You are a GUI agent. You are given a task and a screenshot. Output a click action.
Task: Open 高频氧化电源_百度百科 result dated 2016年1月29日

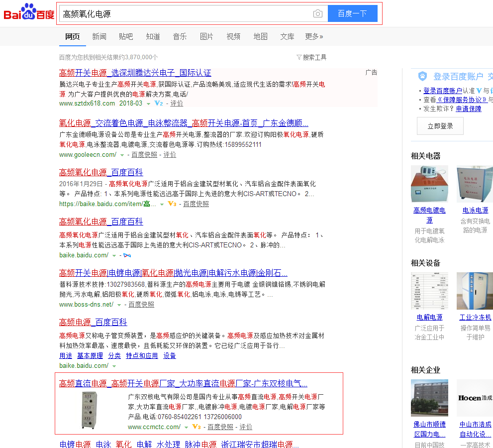click(101, 172)
